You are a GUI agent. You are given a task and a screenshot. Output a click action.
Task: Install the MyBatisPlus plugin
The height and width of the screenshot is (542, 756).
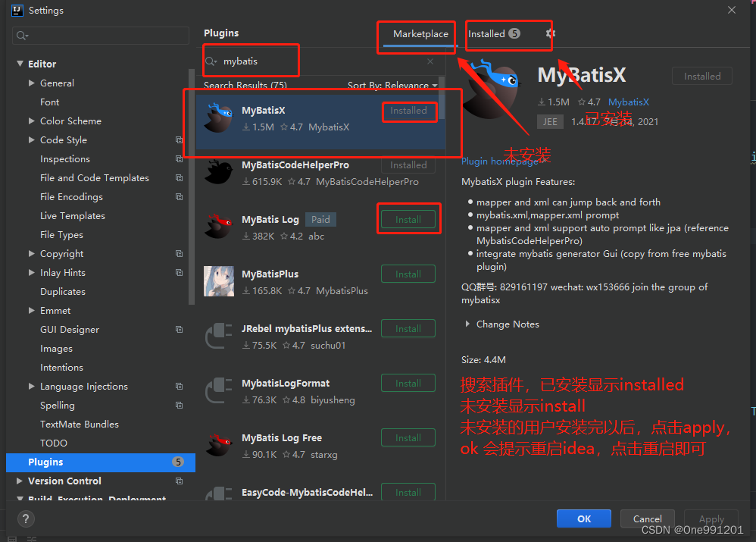pyautogui.click(x=408, y=274)
